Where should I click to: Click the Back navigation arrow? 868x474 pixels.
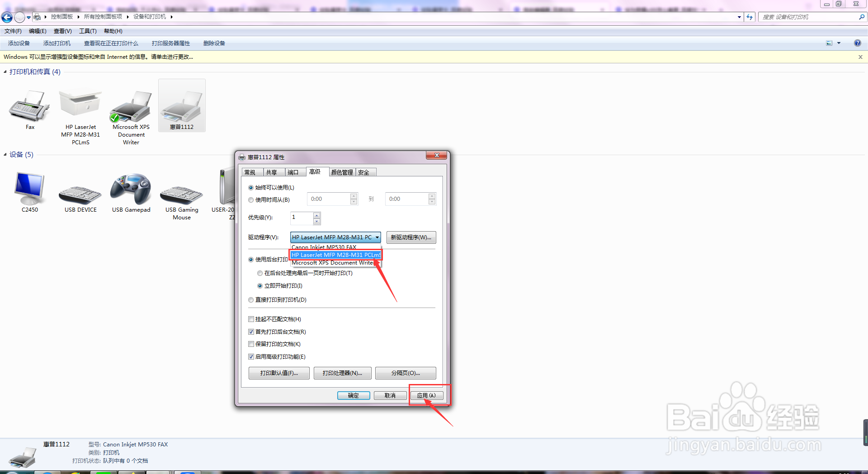[x=7, y=17]
